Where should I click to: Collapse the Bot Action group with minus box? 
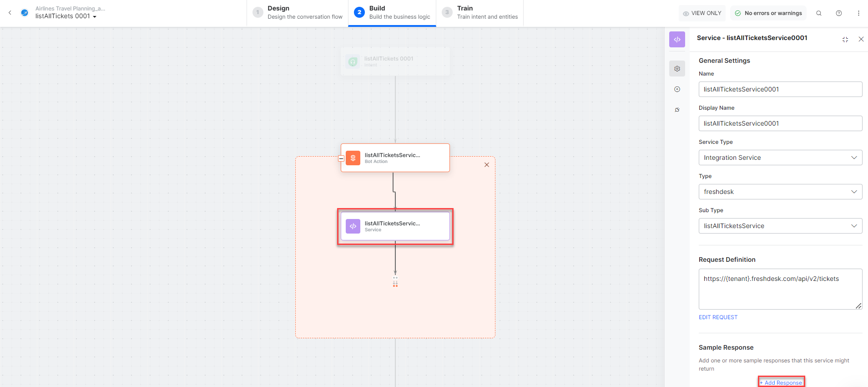pyautogui.click(x=341, y=158)
